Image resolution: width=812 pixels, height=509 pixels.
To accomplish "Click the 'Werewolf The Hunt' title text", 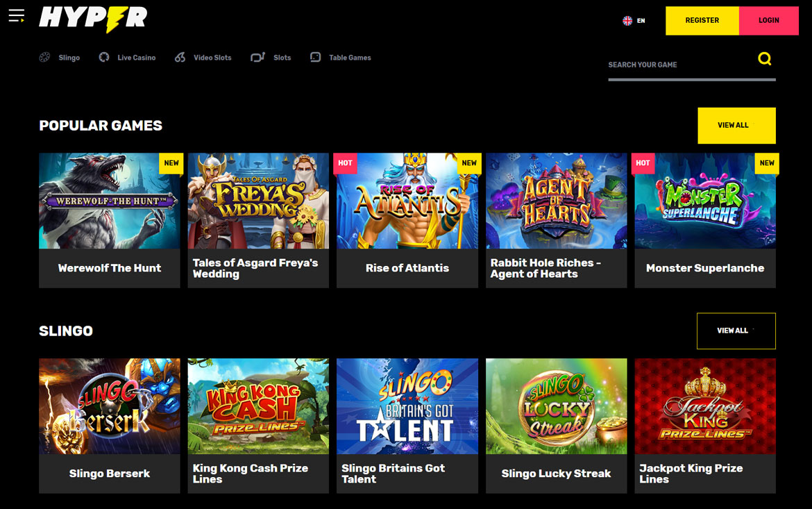I will coord(109,268).
